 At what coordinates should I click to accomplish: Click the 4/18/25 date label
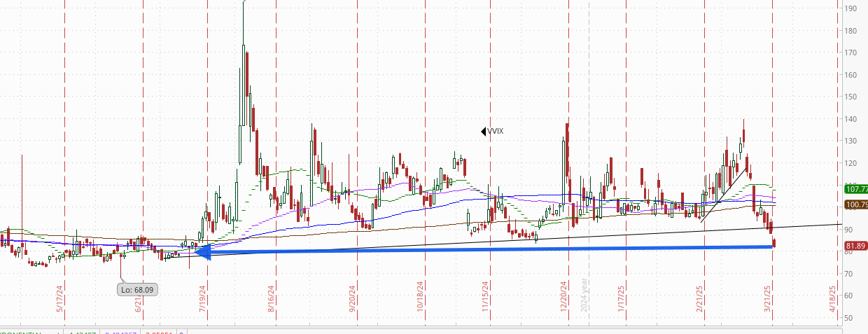point(832,299)
